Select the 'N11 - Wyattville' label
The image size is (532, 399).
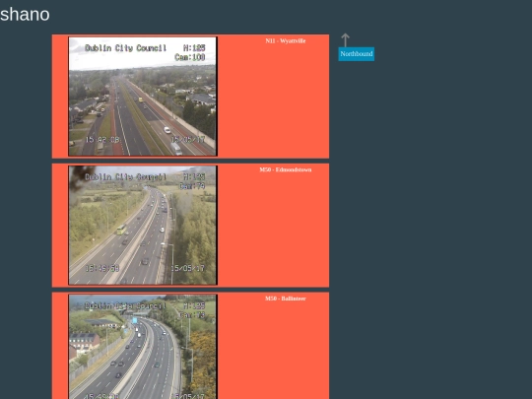[286, 40]
